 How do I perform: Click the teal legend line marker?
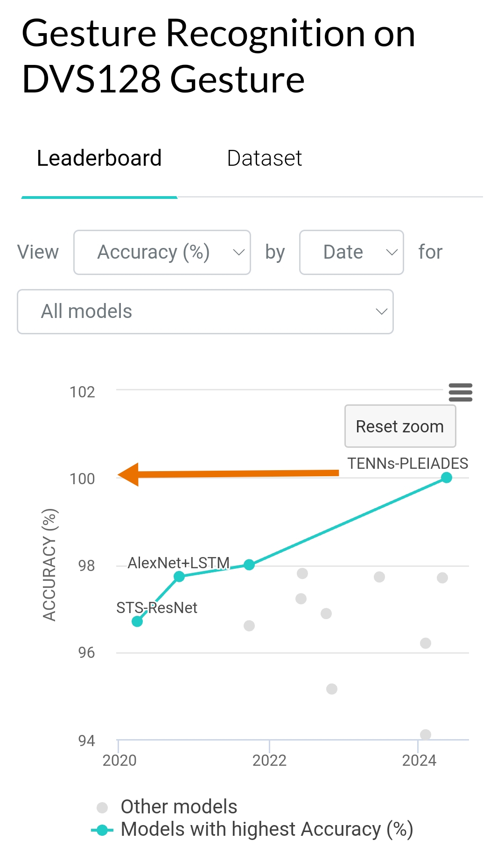coord(102,830)
